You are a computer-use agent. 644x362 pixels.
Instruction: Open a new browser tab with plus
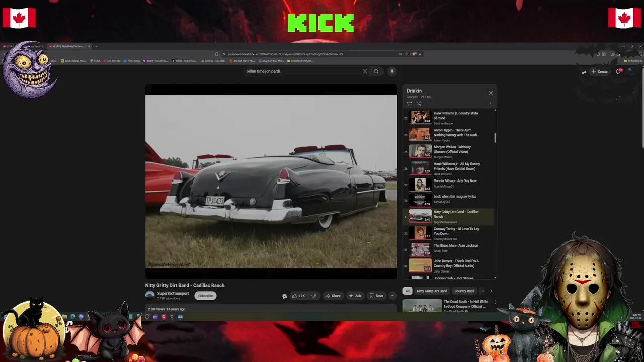pos(96,46)
